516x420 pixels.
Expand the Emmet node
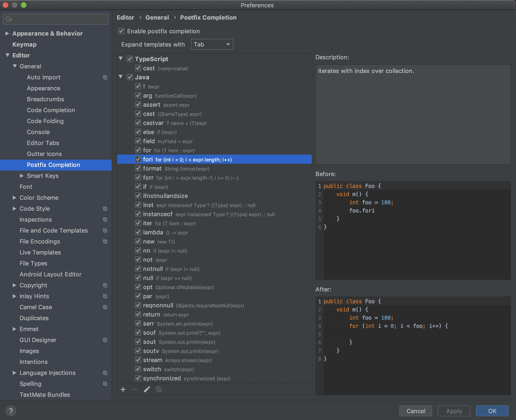[15, 329]
